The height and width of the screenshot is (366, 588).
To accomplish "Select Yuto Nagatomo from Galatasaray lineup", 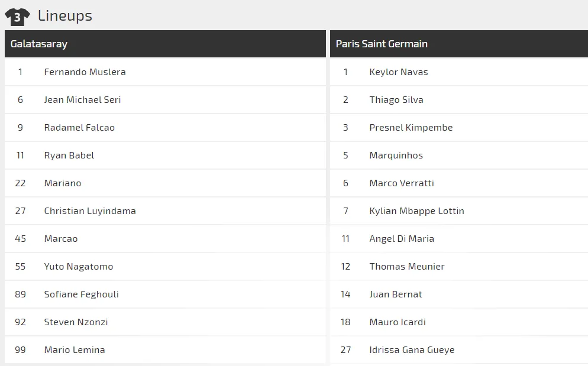I will click(x=79, y=267).
